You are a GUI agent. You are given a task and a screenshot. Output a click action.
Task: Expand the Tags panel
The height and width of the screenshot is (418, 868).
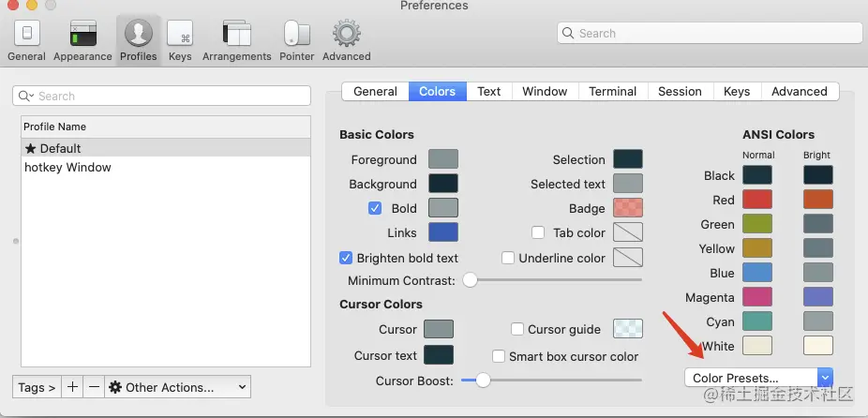coord(37,387)
